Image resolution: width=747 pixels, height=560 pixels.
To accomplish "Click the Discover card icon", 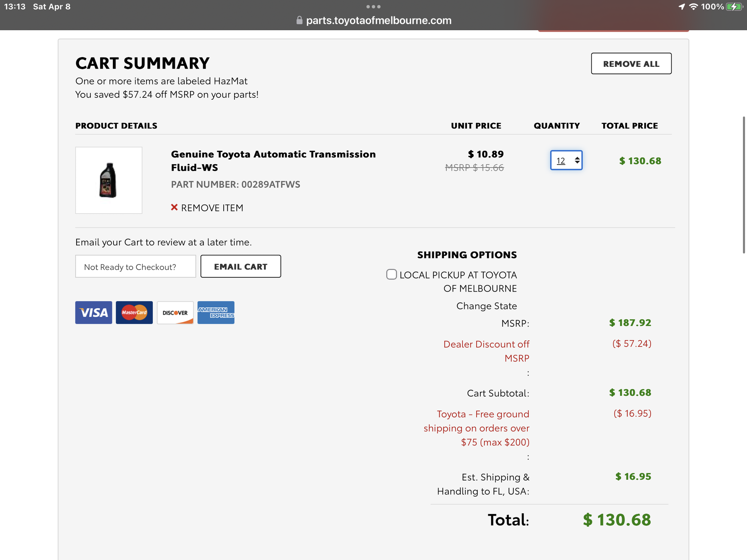I will click(175, 312).
